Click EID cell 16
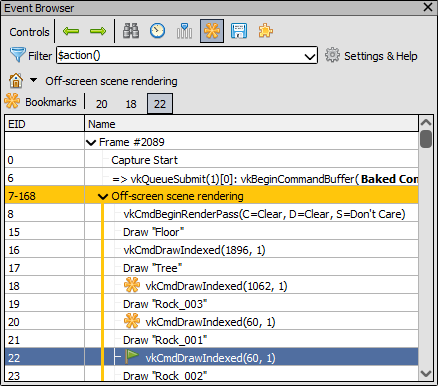 [45, 250]
